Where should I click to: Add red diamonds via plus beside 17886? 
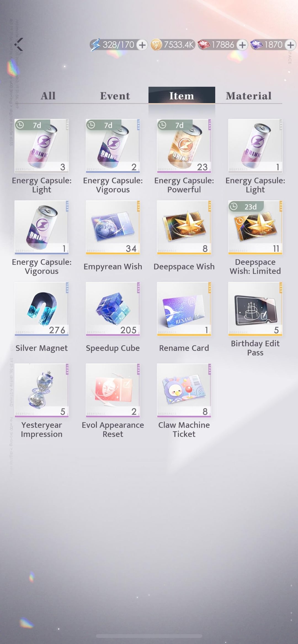coord(242,45)
